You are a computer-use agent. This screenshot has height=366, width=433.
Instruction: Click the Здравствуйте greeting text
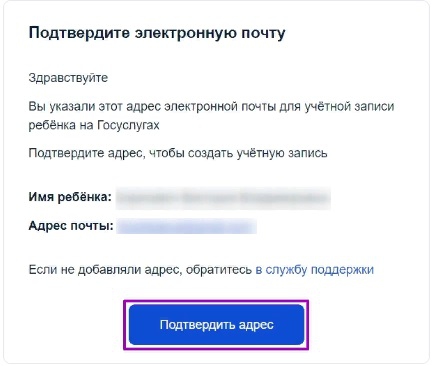68,78
